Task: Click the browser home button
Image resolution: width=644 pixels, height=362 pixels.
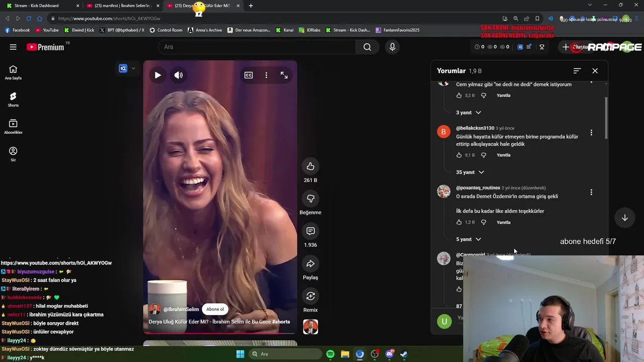Action: (40, 19)
